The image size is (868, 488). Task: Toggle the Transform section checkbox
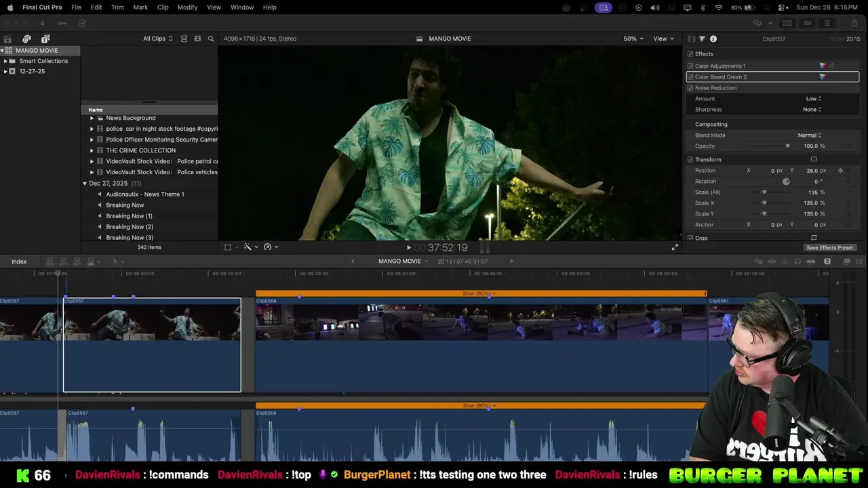tap(690, 159)
